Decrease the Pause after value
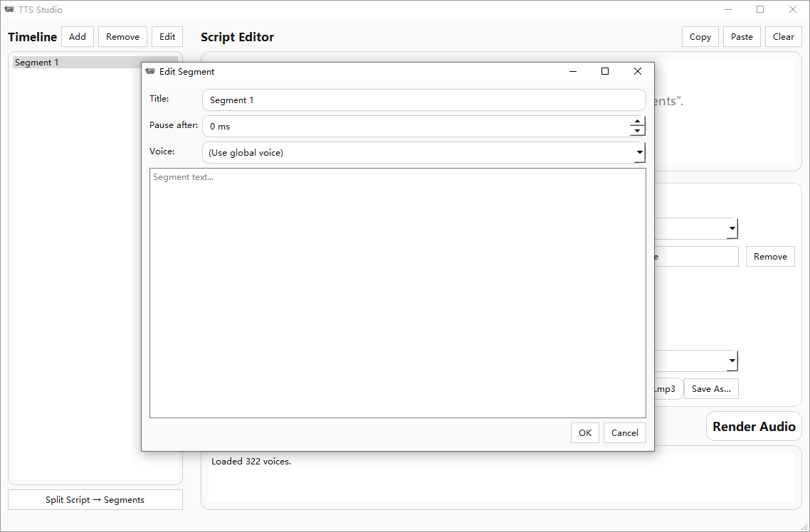The width and height of the screenshot is (810, 532). pos(638,131)
